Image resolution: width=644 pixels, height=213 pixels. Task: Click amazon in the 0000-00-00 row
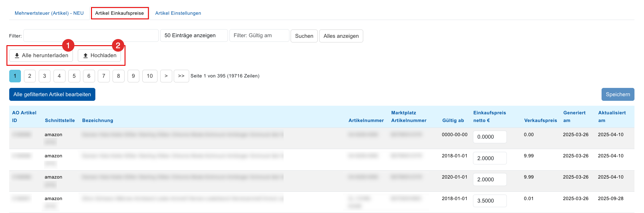(53, 135)
